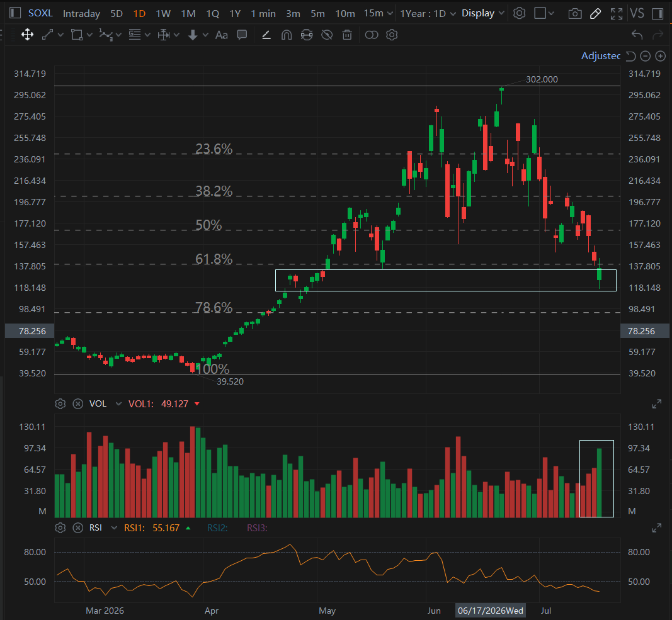Image resolution: width=672 pixels, height=620 pixels.
Task: Select the trend line drawing tool
Action: click(x=48, y=35)
